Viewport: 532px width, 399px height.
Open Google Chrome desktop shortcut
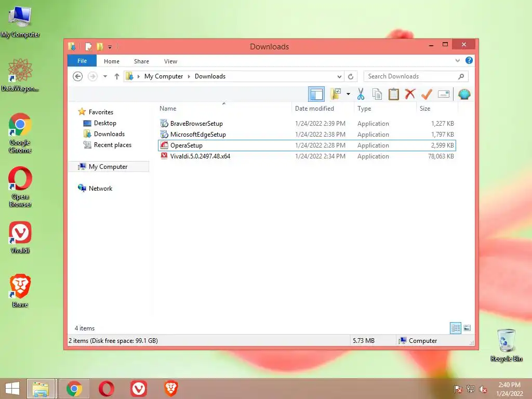[20, 132]
